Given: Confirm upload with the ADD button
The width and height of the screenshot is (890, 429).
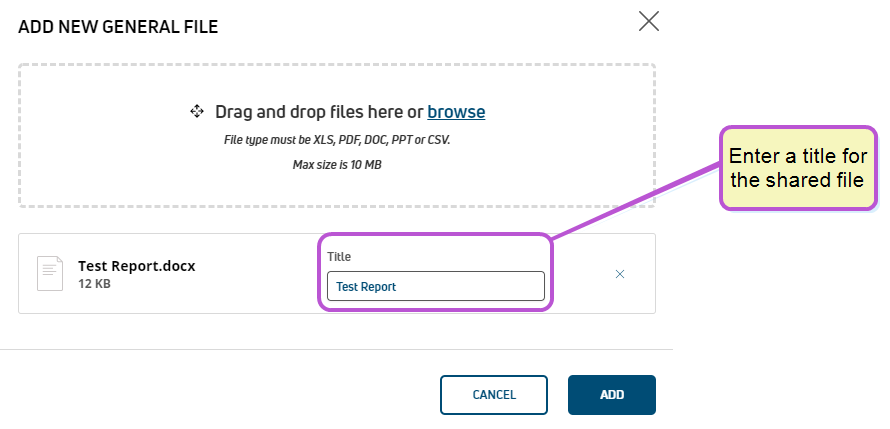Looking at the screenshot, I should 612,394.
